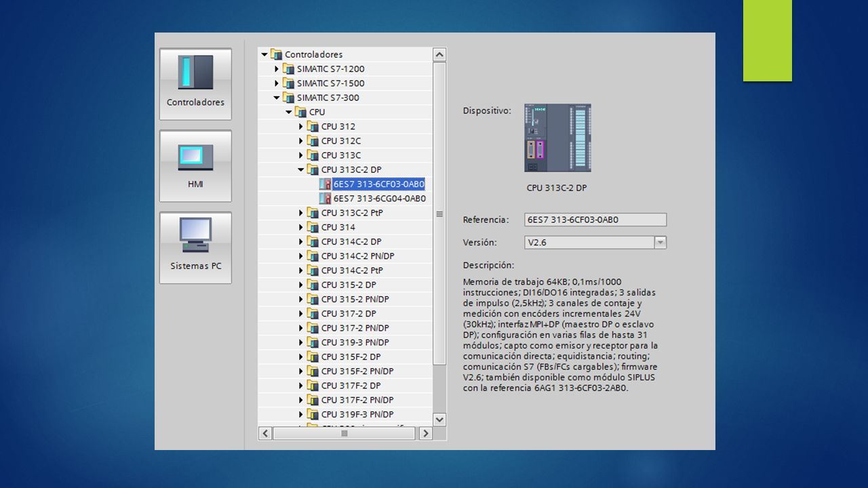Viewport: 868px width, 488px height.
Task: Select the Controladores category button
Action: click(x=195, y=84)
